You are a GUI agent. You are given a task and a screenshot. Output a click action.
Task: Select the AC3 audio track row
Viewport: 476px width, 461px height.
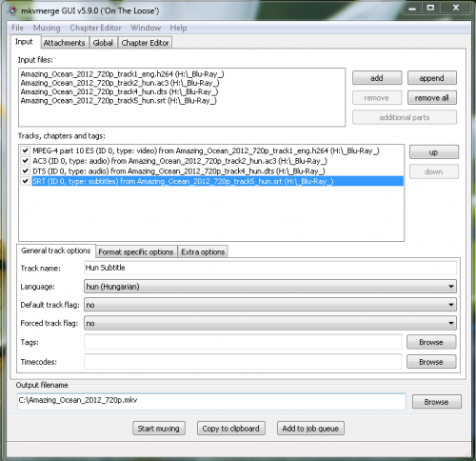click(217, 161)
